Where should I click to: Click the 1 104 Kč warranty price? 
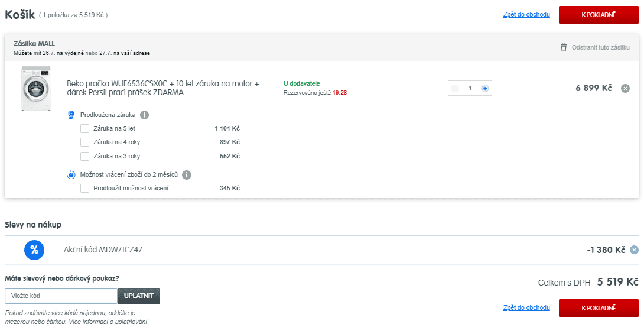[227, 129]
